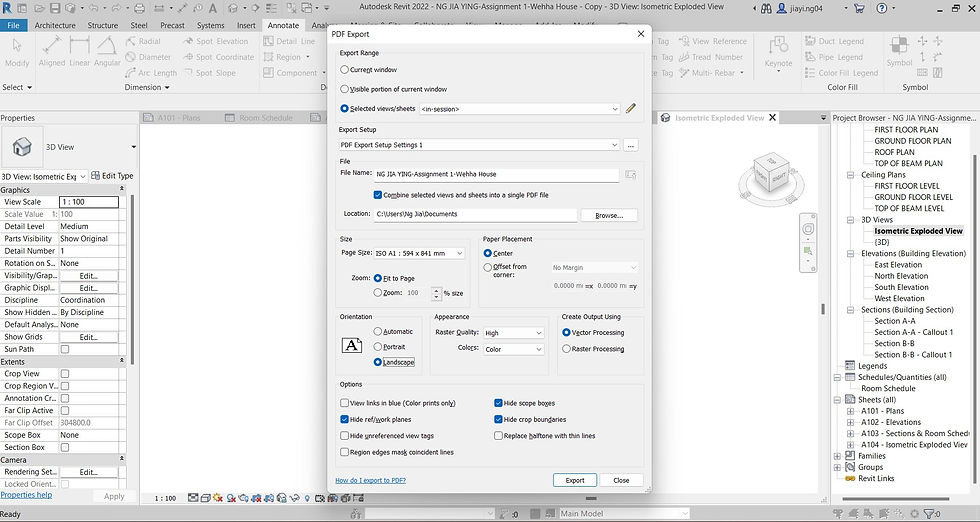Click the Text (A) quick access icon
The width and height of the screenshot is (980, 522).
[x=212, y=8]
